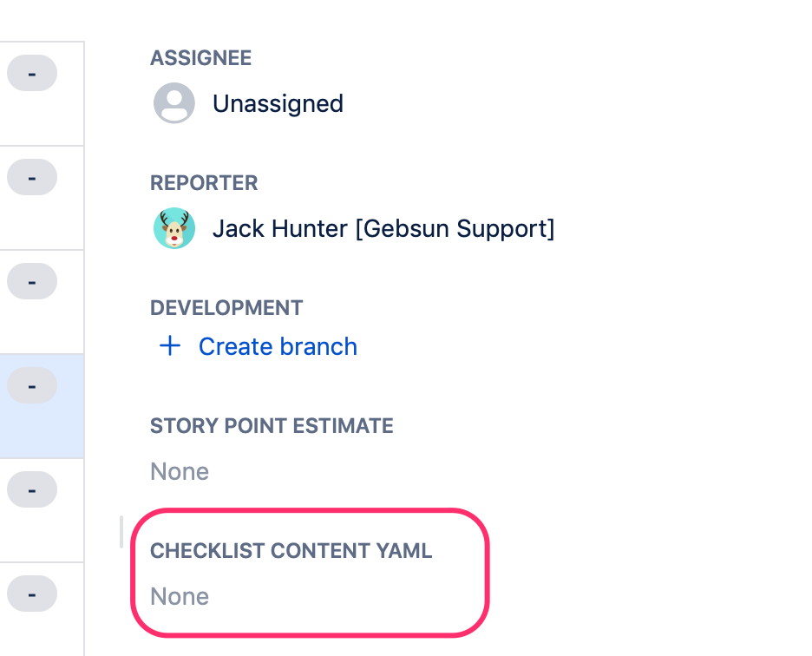Toggle the first row's collapse control
Viewport: 812px width, 656px height.
click(31, 73)
